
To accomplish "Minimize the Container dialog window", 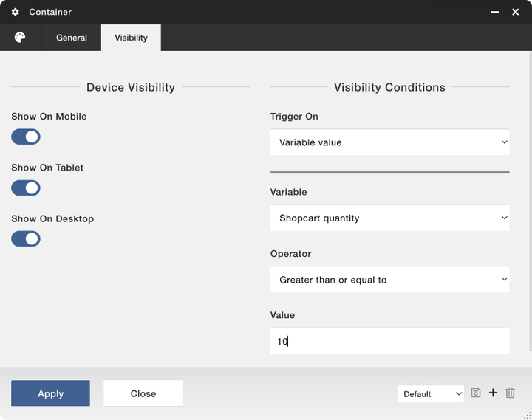I will 494,12.
